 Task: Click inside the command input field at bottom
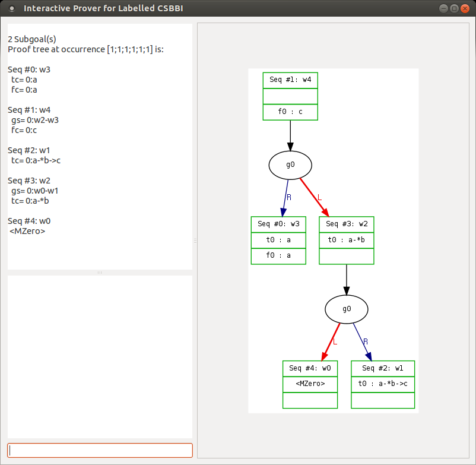[99, 450]
